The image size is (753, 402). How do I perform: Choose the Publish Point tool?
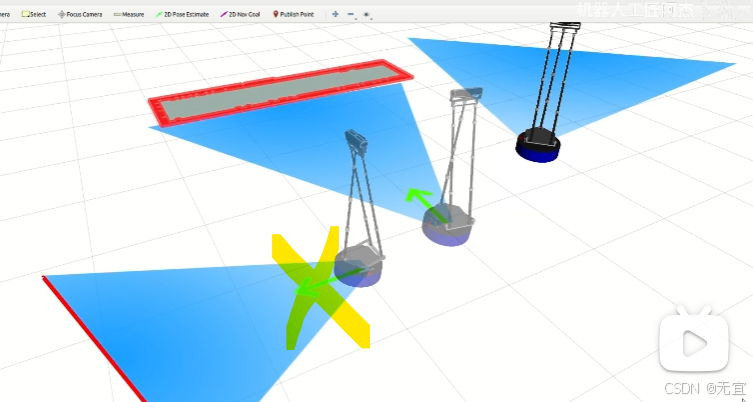coord(293,14)
